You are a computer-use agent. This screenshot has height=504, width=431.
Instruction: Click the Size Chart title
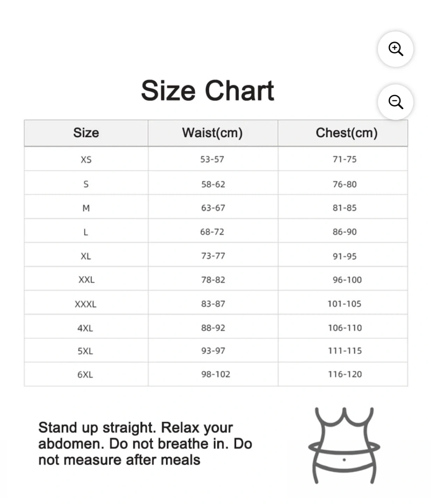[x=207, y=90]
